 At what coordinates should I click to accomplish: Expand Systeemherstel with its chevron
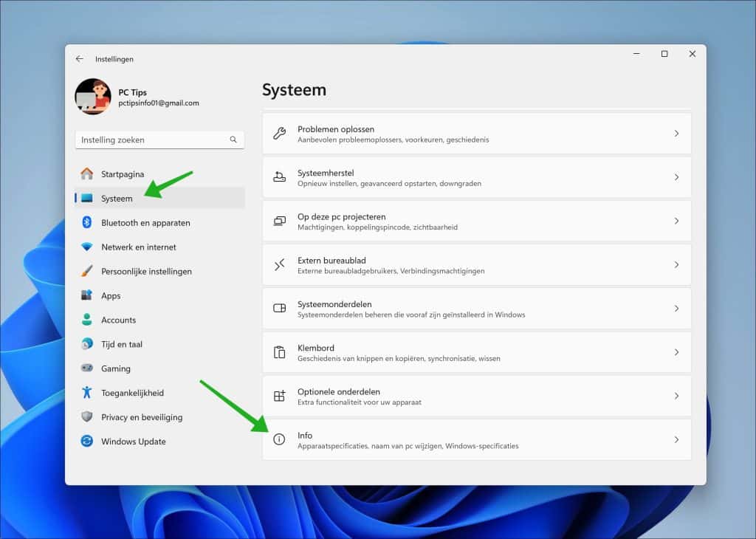pyautogui.click(x=676, y=177)
